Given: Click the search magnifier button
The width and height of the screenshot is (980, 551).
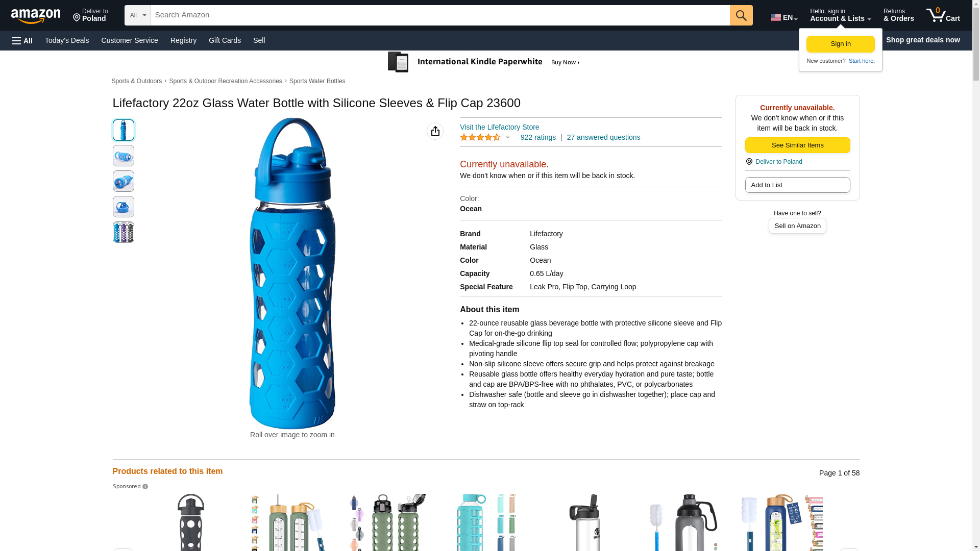Looking at the screenshot, I should (x=741, y=15).
